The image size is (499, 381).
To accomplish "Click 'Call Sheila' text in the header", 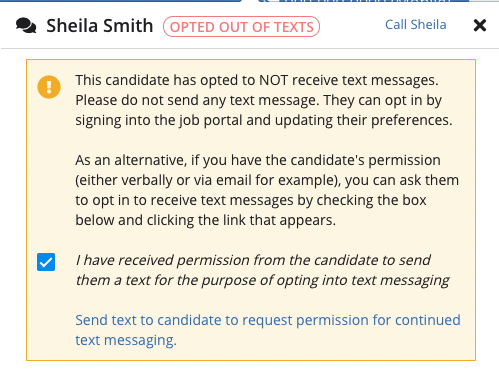I will (415, 25).
